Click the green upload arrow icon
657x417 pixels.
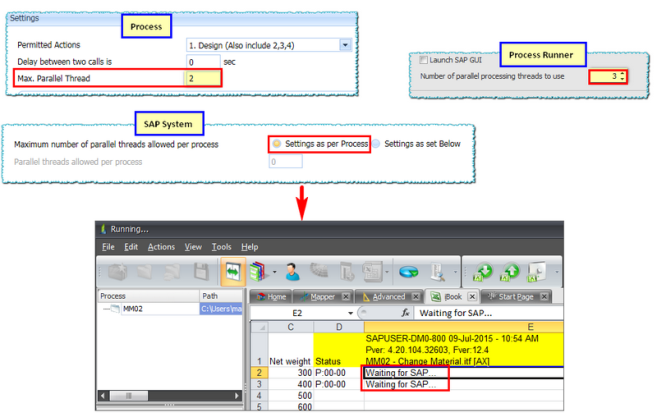[x=510, y=272]
